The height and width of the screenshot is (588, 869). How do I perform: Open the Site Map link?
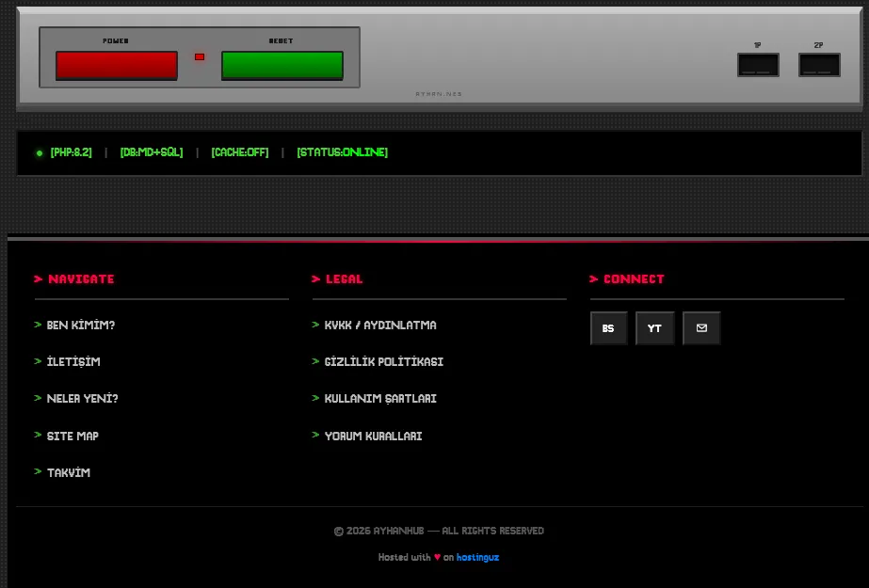pyautogui.click(x=72, y=437)
